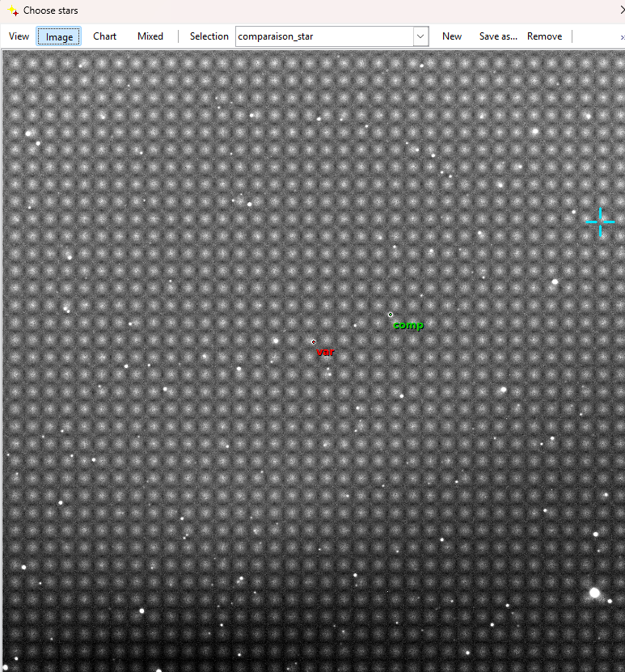Click the red var label text

click(x=325, y=352)
